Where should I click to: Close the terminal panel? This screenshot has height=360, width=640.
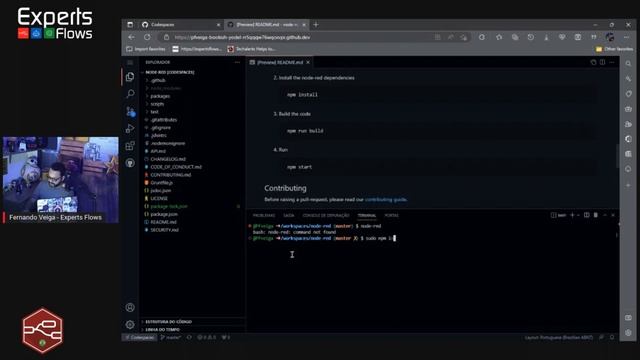tap(613, 215)
